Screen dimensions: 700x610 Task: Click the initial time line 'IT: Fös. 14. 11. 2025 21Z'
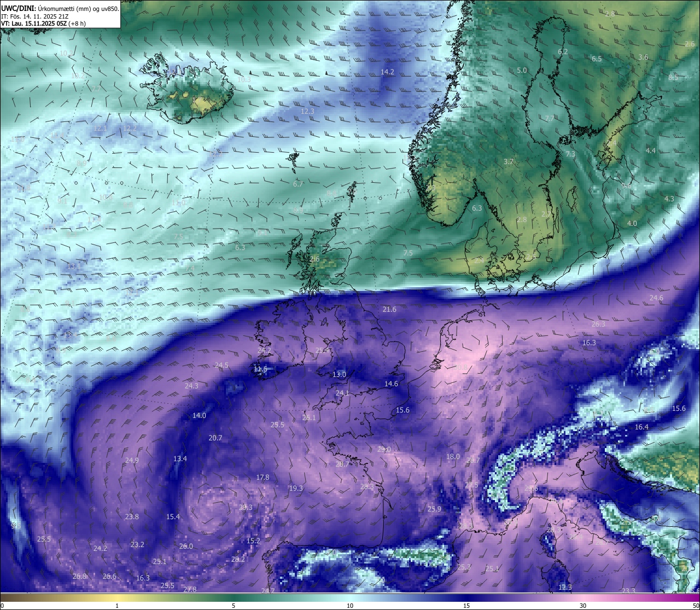click(34, 16)
